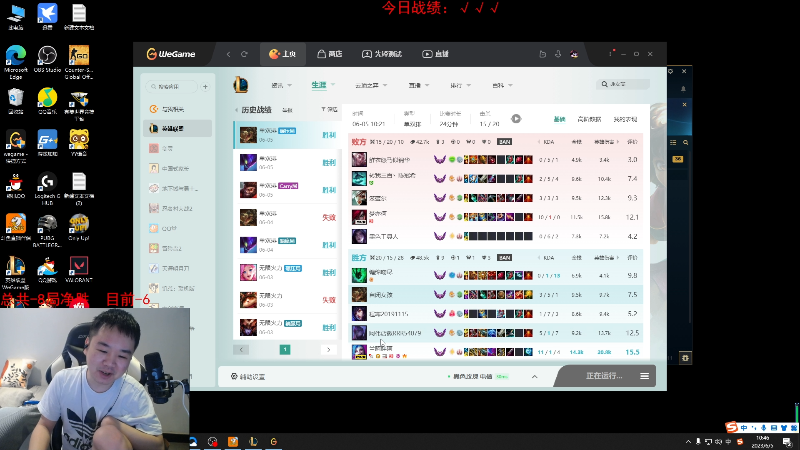Open the Windows notification center icon

[x=787, y=442]
